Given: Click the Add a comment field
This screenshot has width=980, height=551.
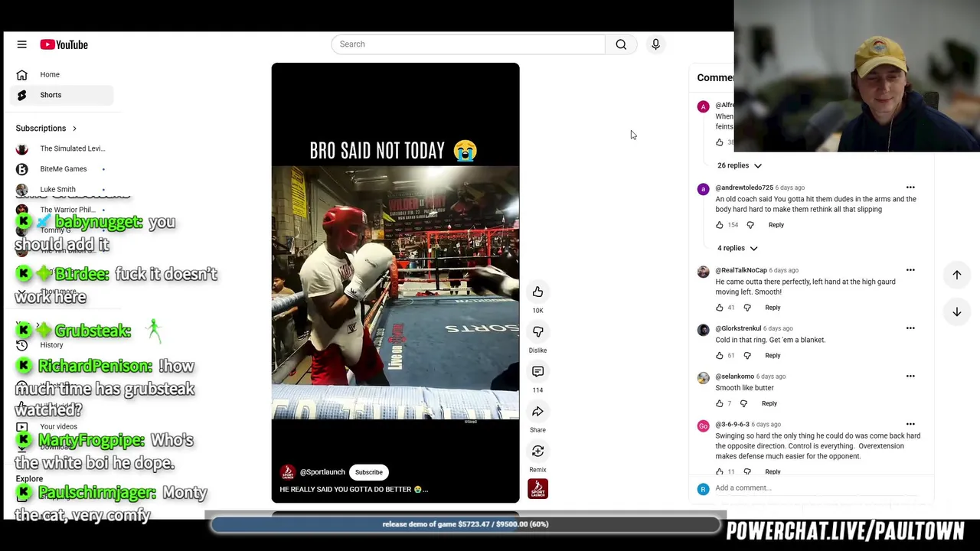Looking at the screenshot, I should click(815, 487).
